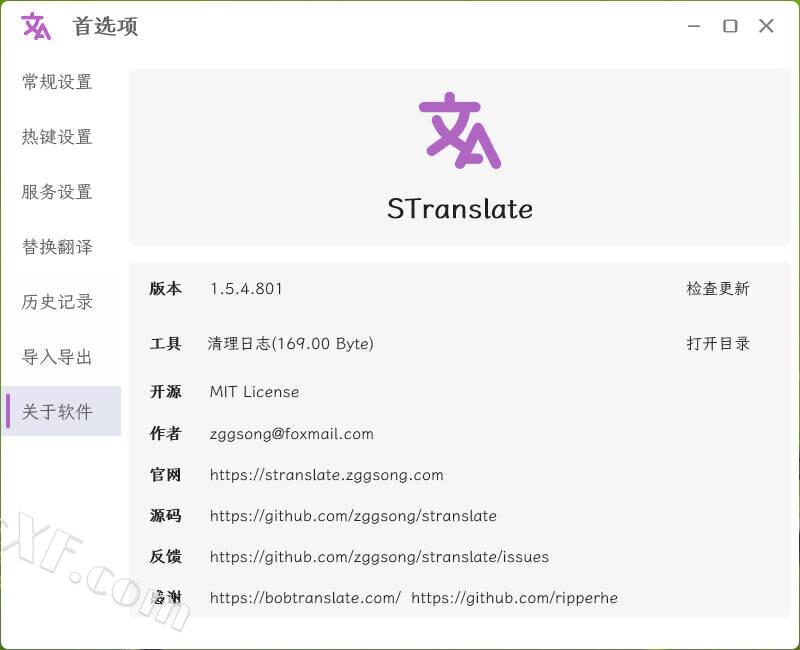Screen dimensions: 800x650
Task: Open the 常规设置 section
Action: pyautogui.click(x=57, y=82)
